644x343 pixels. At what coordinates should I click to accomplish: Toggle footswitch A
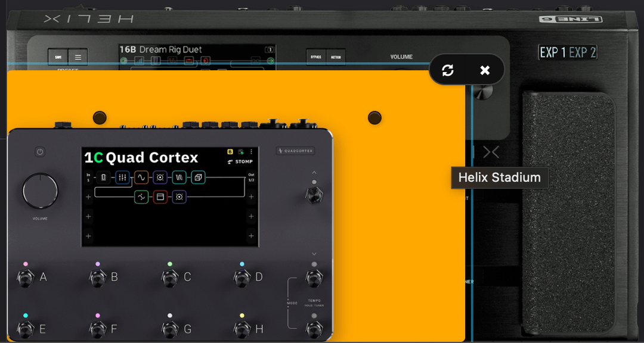coord(25,277)
